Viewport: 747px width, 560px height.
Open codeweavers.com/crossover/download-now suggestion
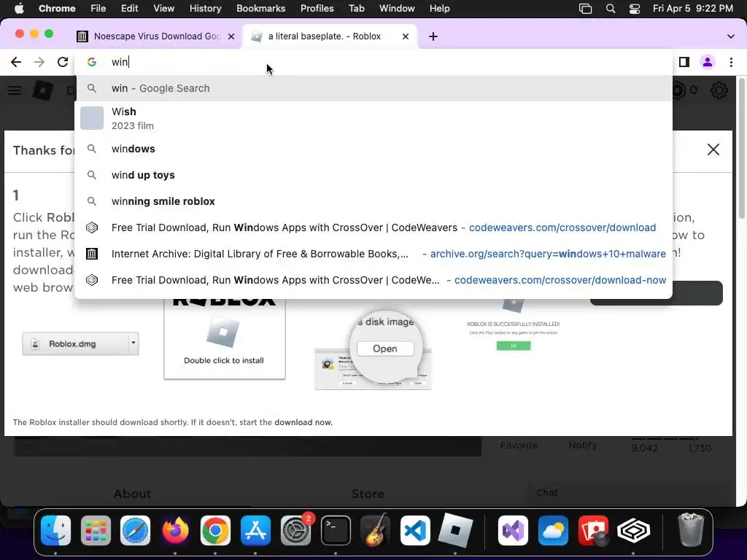(373, 279)
